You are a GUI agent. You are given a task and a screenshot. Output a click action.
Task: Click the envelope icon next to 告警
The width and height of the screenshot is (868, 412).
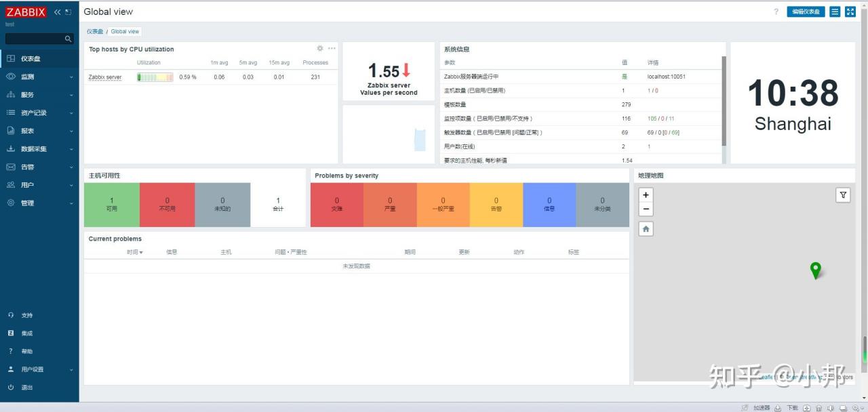[x=11, y=167]
